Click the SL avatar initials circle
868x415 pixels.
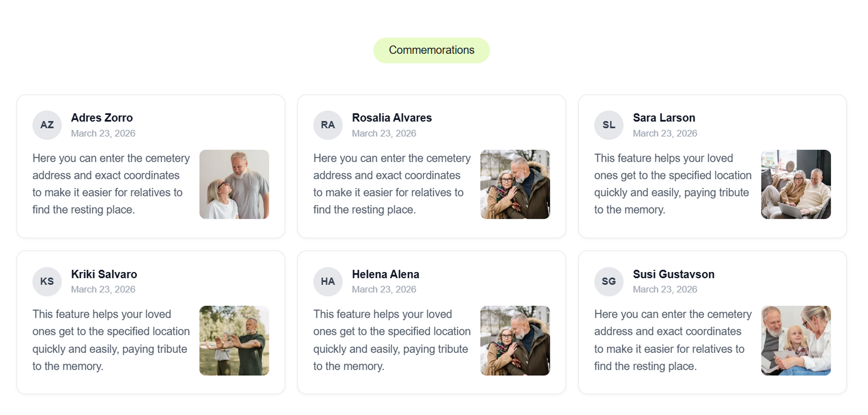[609, 125]
